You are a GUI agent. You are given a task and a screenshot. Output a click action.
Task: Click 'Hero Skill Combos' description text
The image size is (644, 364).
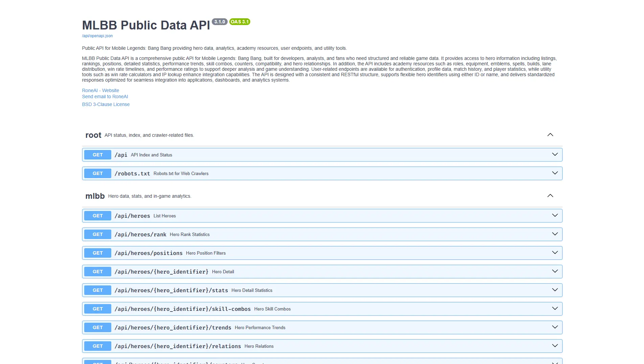point(273,309)
